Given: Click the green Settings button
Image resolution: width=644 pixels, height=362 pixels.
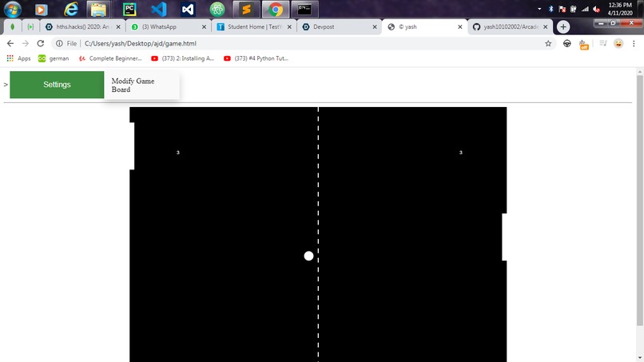Looking at the screenshot, I should (57, 85).
